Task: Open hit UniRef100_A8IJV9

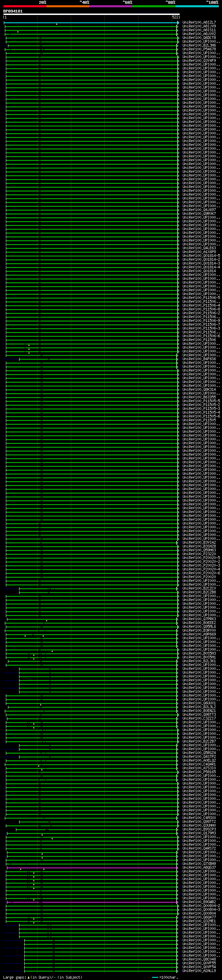Action: tap(199, 26)
